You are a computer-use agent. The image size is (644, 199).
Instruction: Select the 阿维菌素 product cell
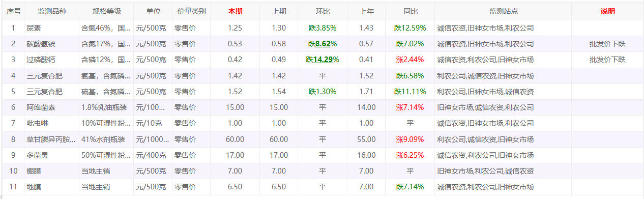52,107
